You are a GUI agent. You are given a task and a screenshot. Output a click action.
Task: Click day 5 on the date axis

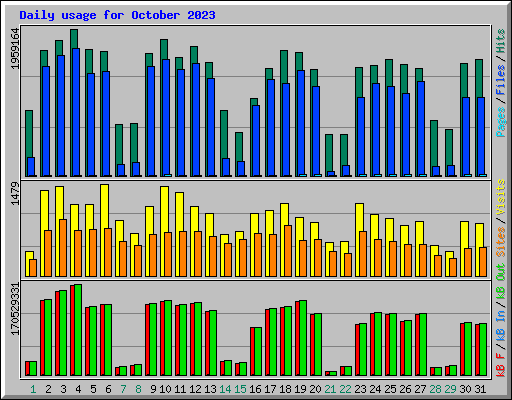click(x=93, y=389)
